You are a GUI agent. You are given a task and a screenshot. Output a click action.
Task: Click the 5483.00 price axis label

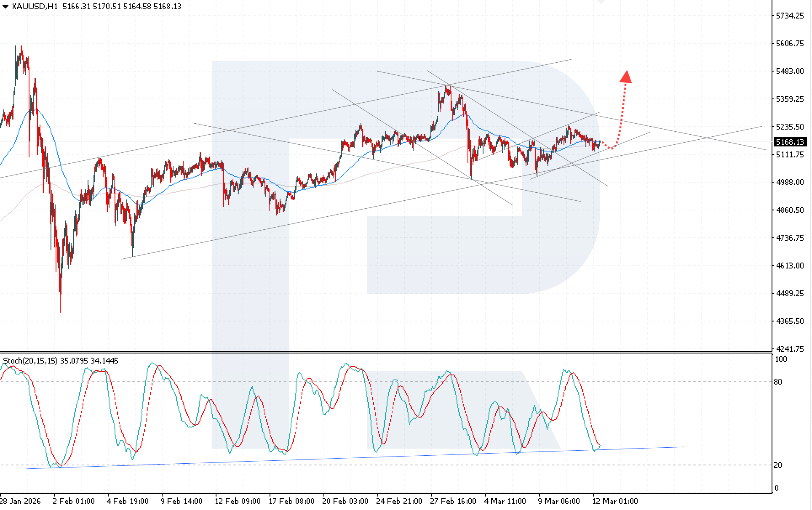point(790,71)
